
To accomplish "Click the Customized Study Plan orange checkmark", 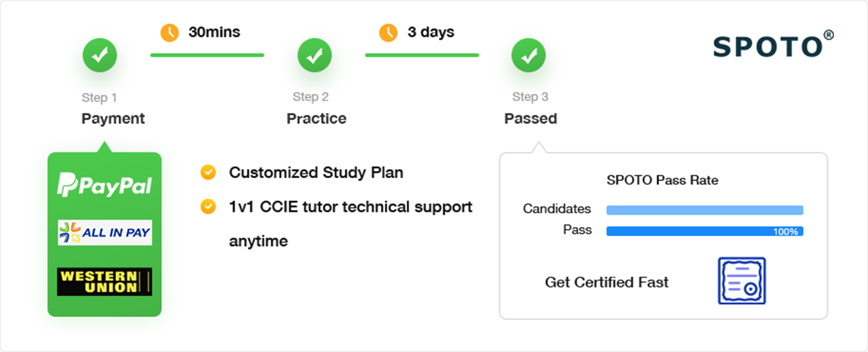I will (208, 172).
